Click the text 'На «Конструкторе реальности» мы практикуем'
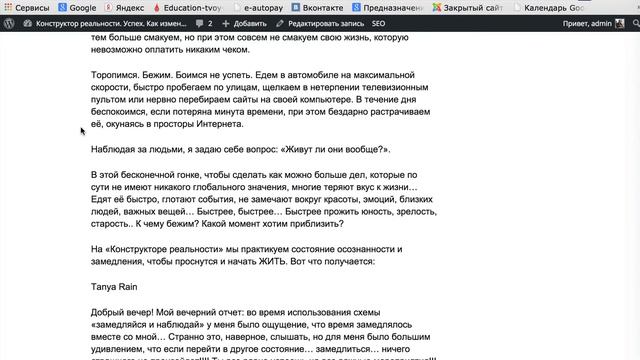 click(x=189, y=249)
